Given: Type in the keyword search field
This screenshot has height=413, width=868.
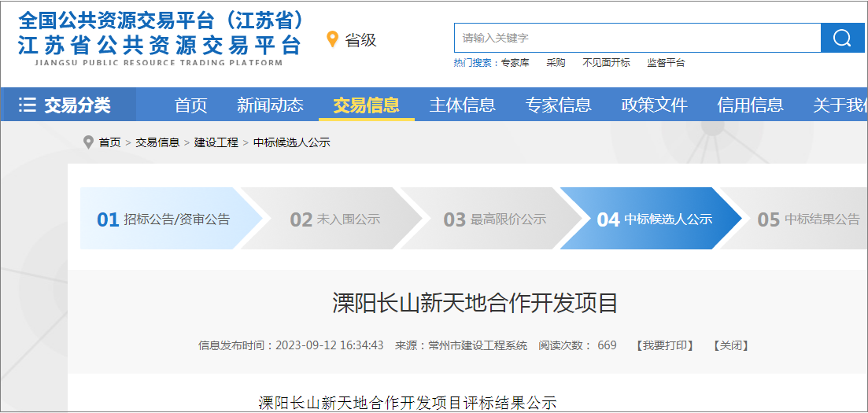Looking at the screenshot, I should 636,38.
